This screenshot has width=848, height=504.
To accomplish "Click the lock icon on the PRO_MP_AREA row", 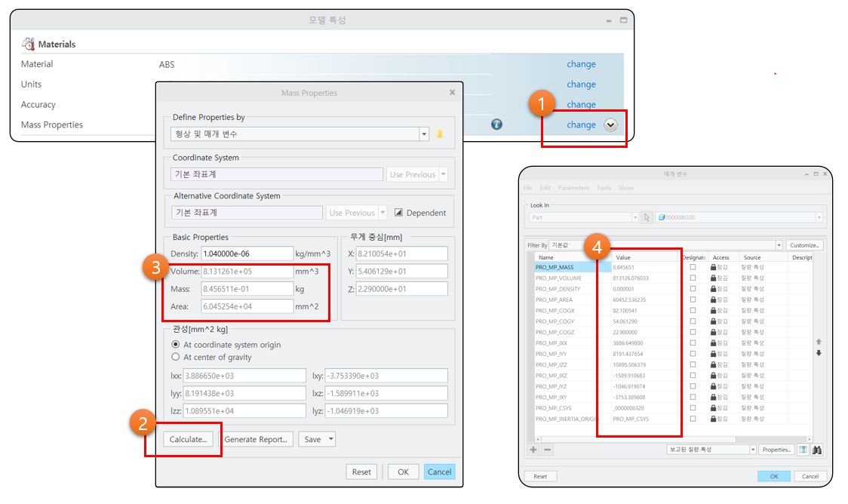I will 714,300.
